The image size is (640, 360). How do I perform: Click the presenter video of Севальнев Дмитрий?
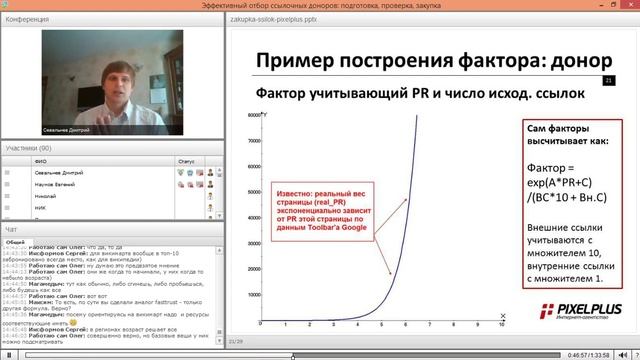[112, 82]
